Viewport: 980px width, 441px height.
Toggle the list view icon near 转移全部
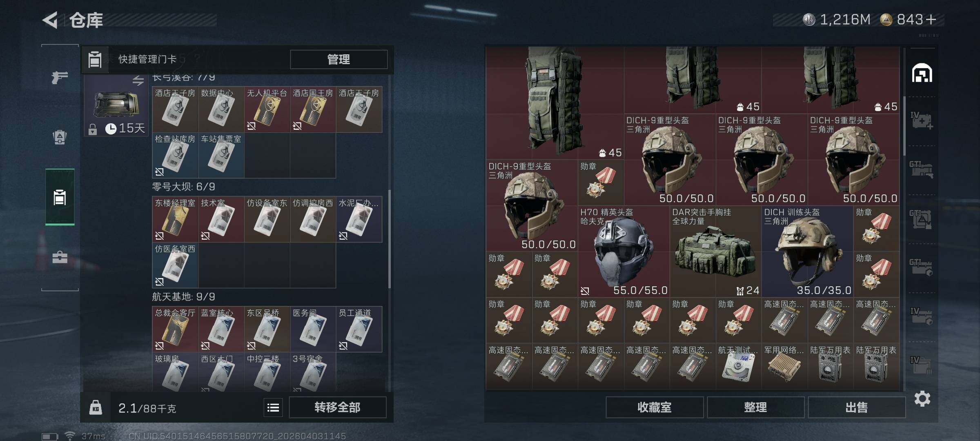(x=273, y=408)
